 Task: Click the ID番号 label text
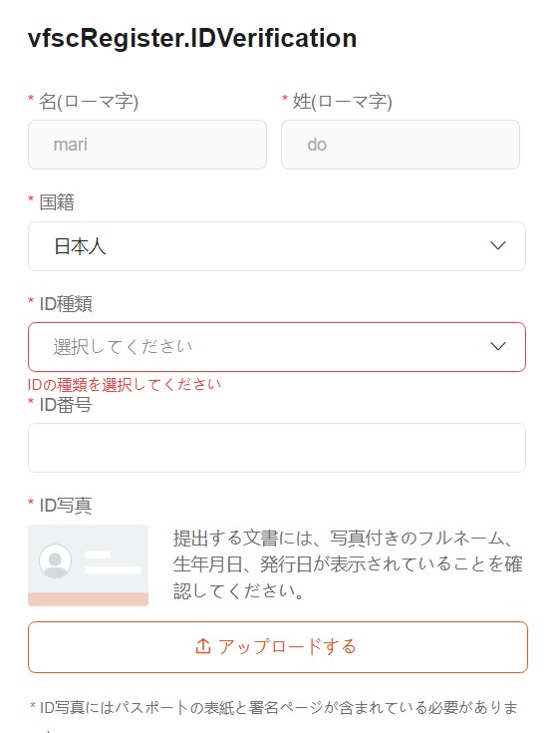tap(66, 405)
